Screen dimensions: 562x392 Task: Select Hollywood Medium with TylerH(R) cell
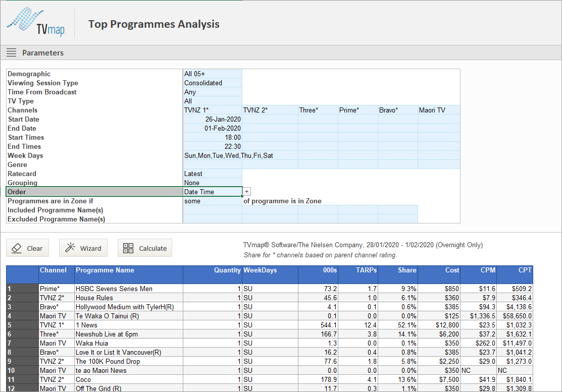129,307
